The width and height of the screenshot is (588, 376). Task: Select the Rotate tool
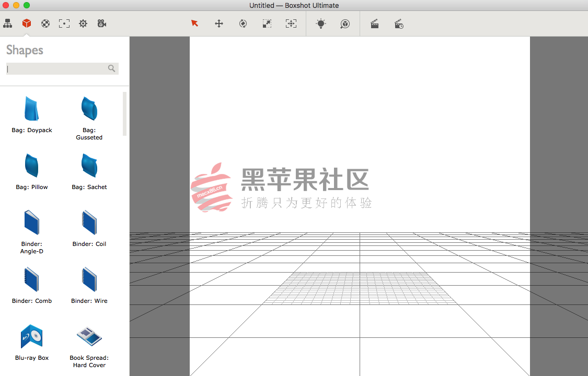pos(243,23)
